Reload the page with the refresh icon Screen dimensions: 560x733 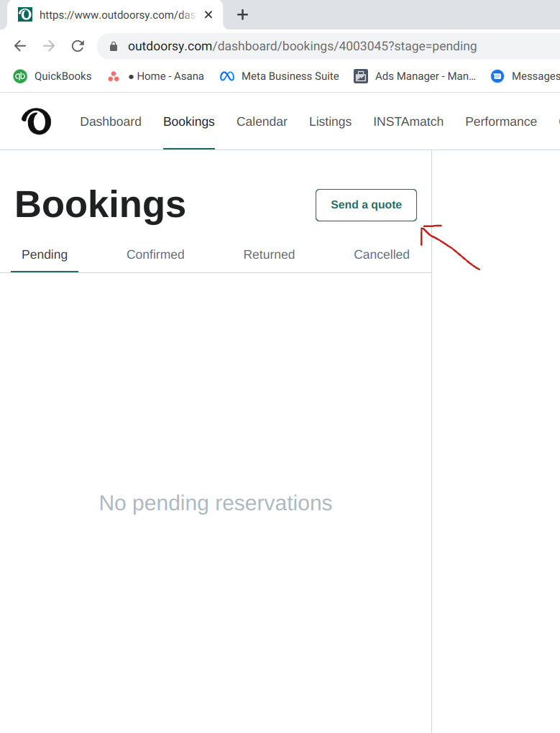78,46
